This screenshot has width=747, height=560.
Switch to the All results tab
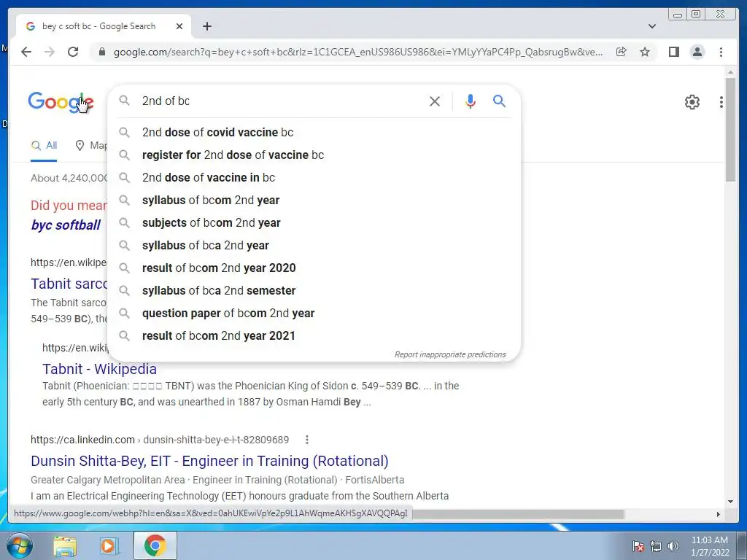[x=44, y=146]
